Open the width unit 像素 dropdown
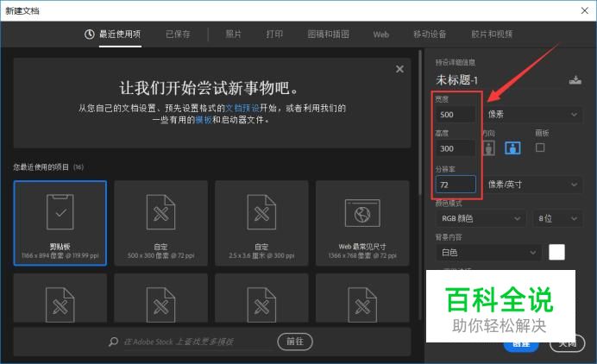597x364 pixels. pyautogui.click(x=533, y=114)
